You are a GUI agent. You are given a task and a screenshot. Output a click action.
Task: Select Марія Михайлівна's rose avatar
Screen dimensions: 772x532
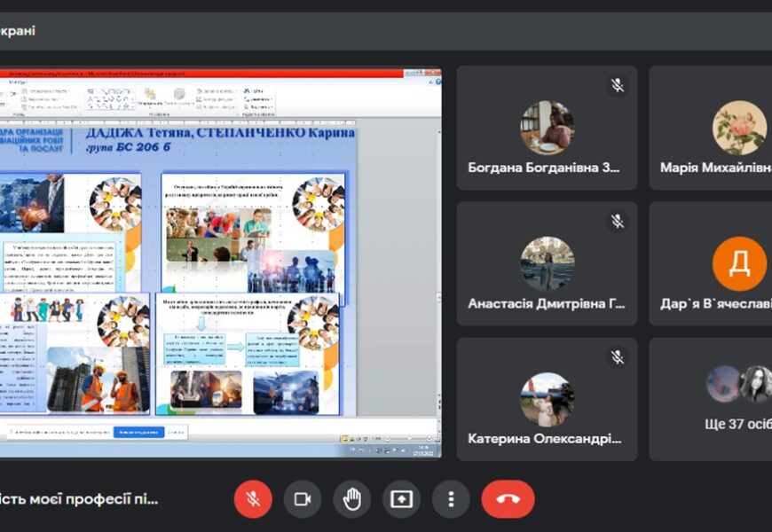(x=739, y=128)
